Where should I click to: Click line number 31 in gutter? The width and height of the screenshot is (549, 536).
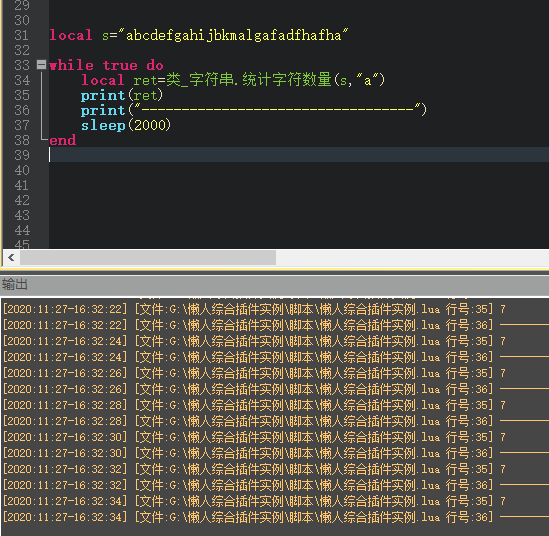pos(22,35)
